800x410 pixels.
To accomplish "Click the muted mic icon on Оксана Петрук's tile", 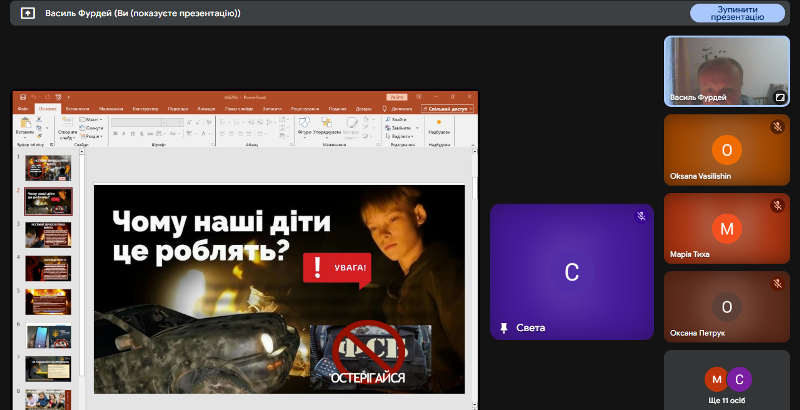I will tap(777, 284).
